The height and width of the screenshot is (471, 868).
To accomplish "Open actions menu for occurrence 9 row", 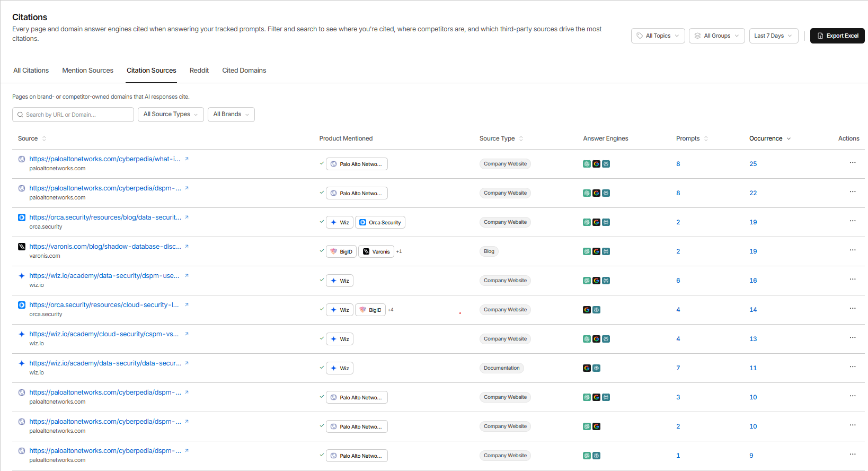I will tap(853, 455).
